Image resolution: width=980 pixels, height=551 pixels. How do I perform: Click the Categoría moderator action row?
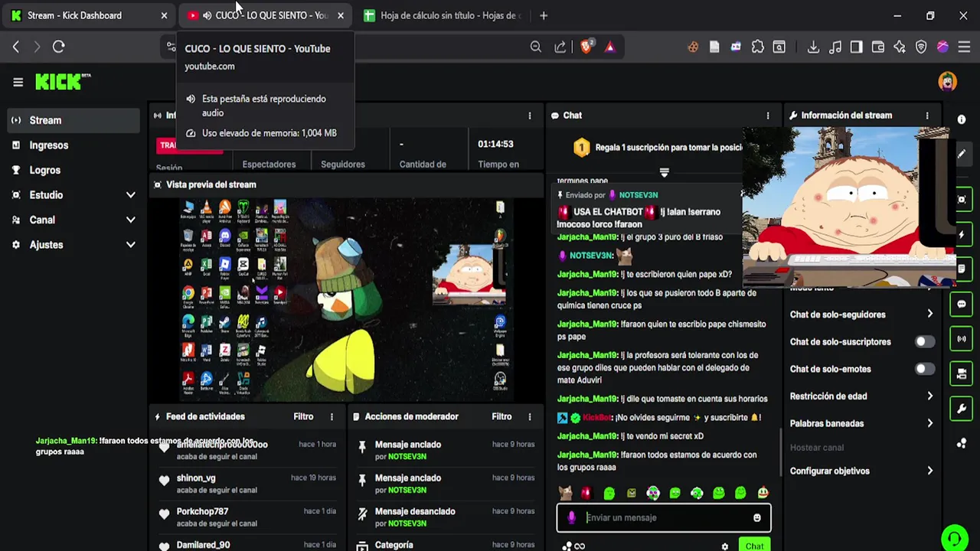[446, 545]
